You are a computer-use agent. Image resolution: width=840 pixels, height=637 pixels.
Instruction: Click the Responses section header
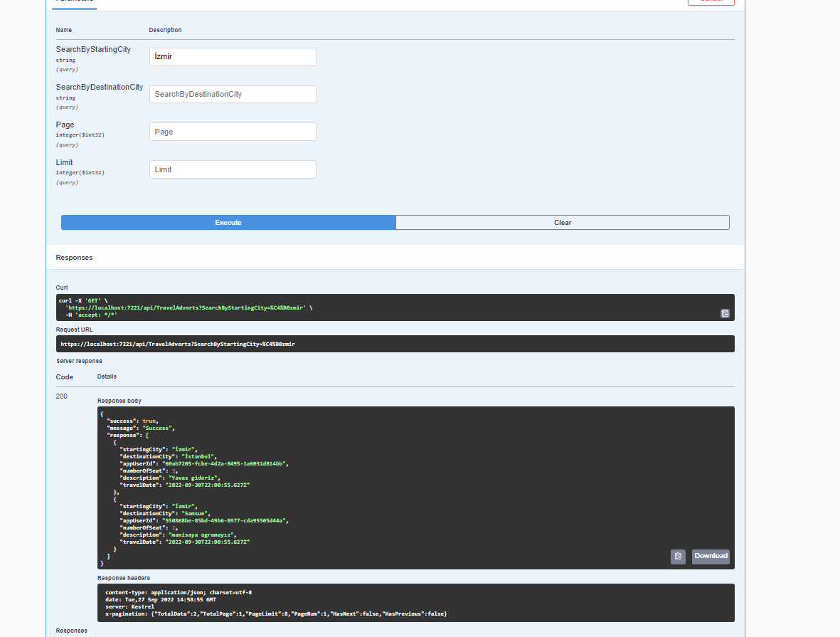(74, 257)
